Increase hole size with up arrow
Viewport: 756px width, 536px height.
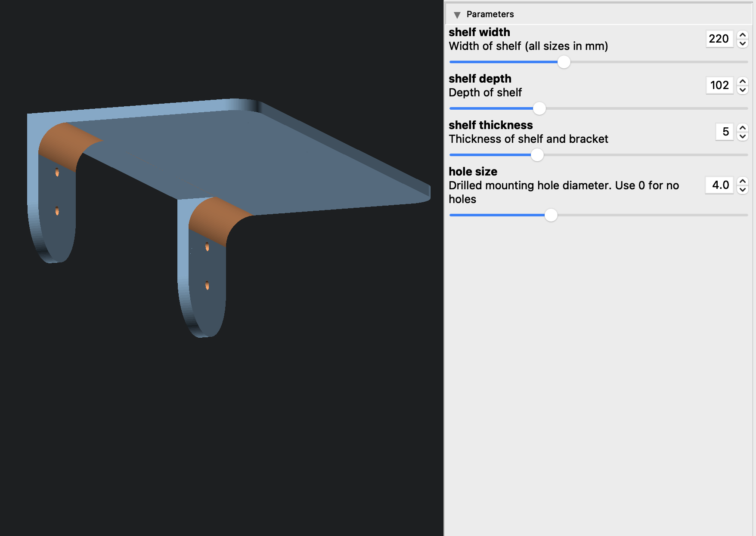[x=743, y=181]
